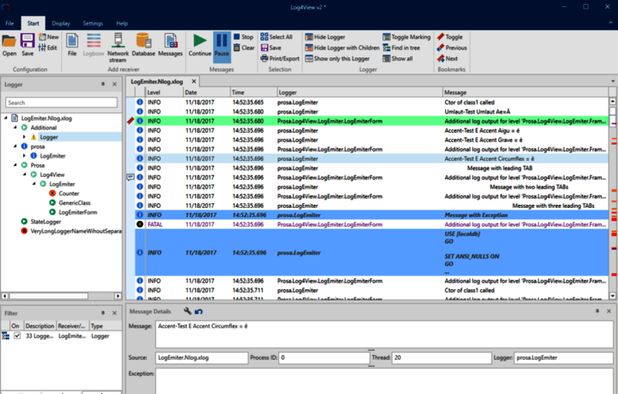
Task: Toggle Marking for the logger
Action: [406, 37]
